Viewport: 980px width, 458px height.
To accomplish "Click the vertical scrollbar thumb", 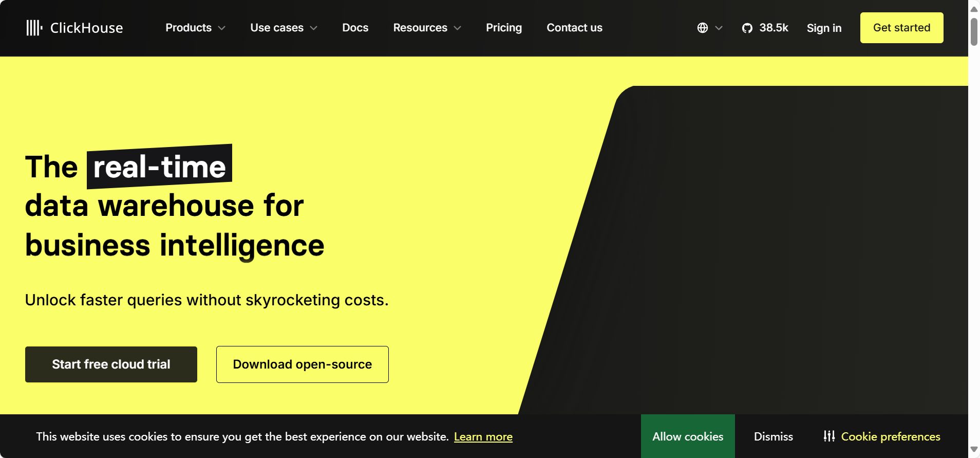I will [x=974, y=32].
